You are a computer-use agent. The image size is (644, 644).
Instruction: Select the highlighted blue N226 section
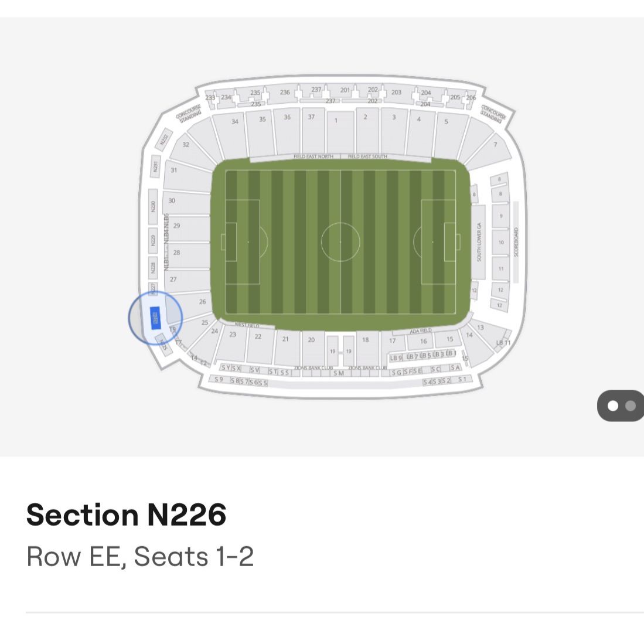155,318
